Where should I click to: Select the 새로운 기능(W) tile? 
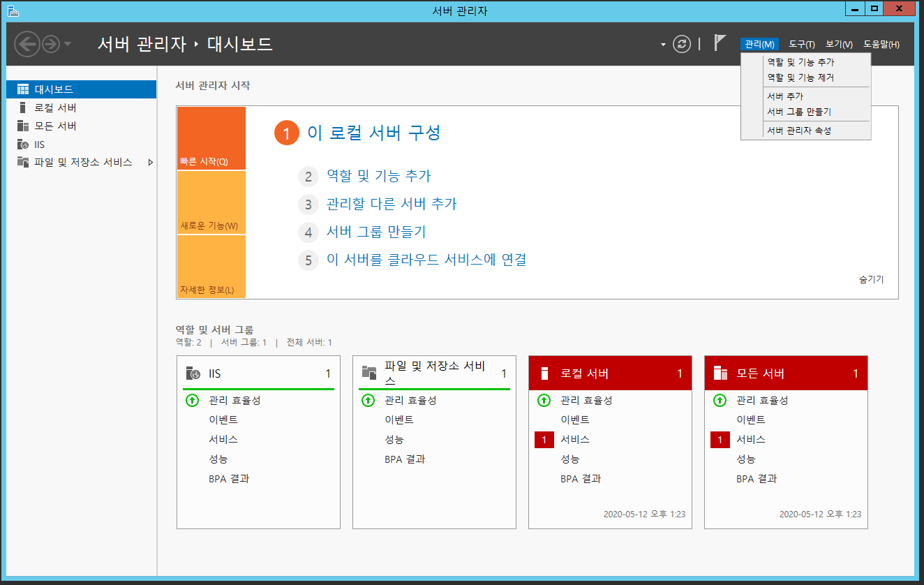pyautogui.click(x=211, y=202)
